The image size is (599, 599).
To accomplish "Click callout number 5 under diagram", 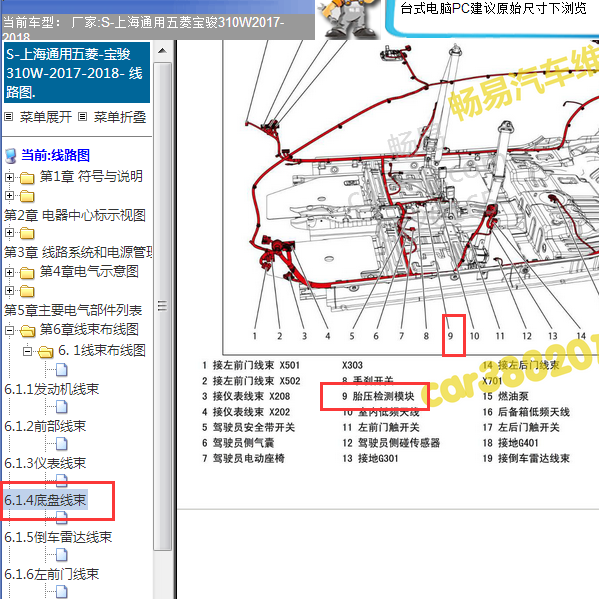I will tap(352, 336).
